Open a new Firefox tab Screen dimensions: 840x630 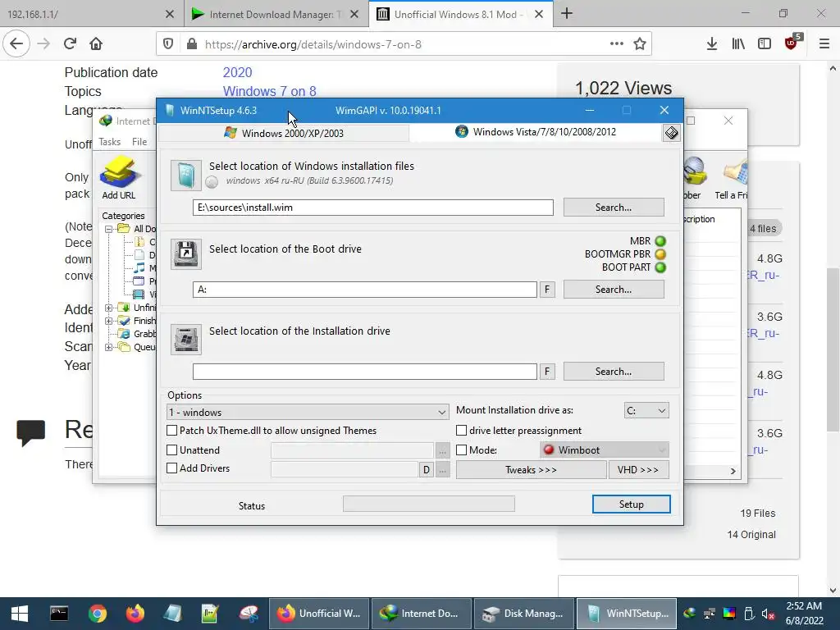[x=567, y=14]
